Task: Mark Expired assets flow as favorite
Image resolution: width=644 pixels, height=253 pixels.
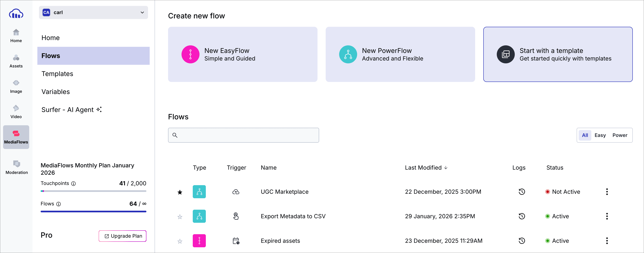Action: tap(180, 241)
